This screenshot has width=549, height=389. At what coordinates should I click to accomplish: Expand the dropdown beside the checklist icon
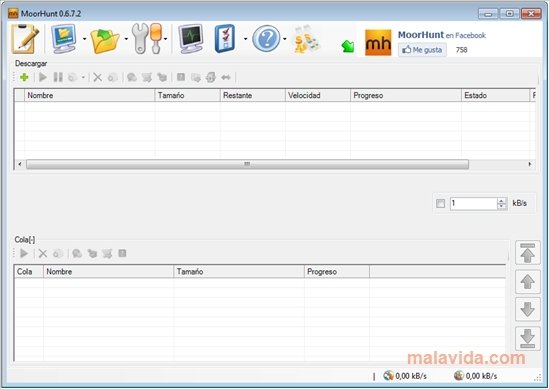click(x=245, y=39)
